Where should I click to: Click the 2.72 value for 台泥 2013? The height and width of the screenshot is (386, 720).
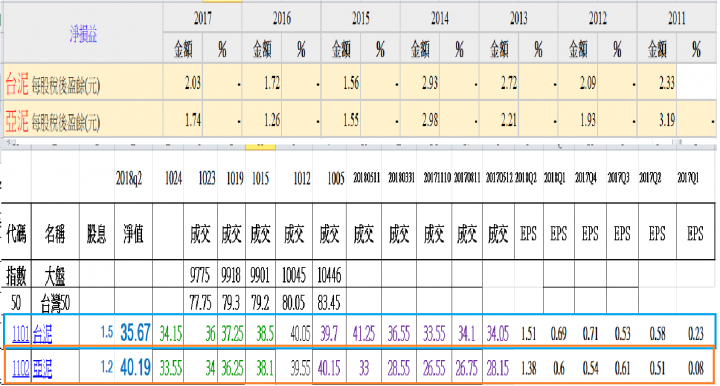coord(509,83)
